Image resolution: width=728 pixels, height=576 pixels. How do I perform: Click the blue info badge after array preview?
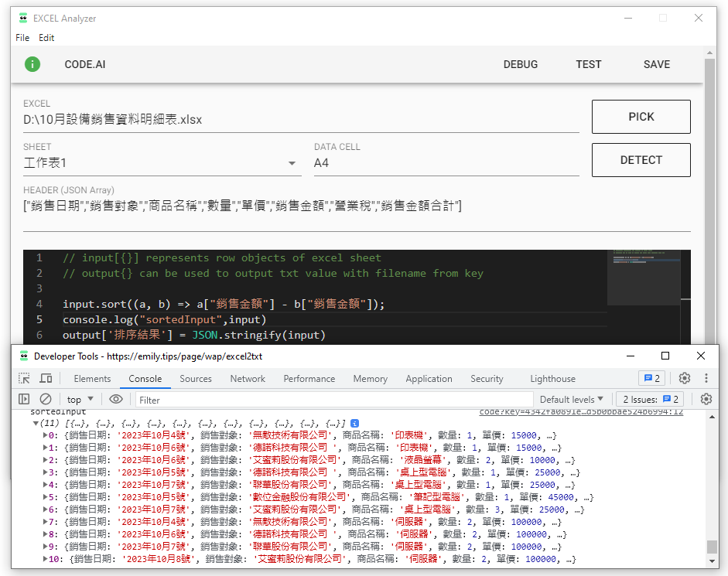354,423
